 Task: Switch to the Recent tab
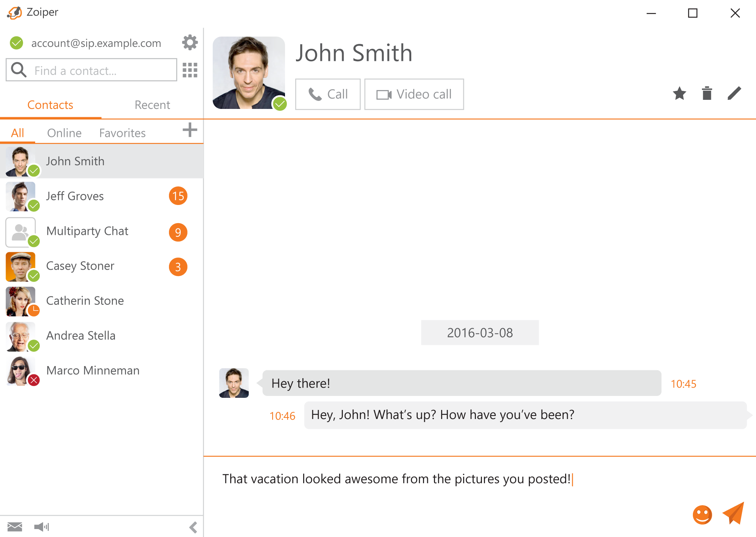pos(152,105)
